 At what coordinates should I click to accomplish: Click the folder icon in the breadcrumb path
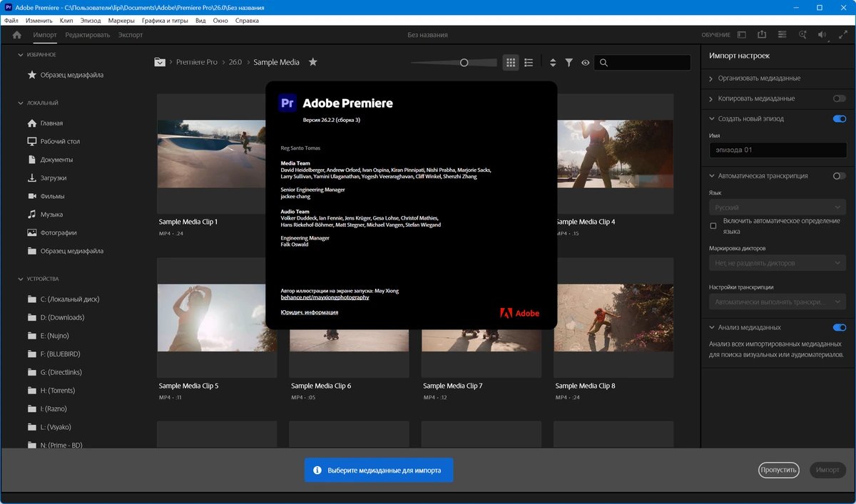point(160,62)
